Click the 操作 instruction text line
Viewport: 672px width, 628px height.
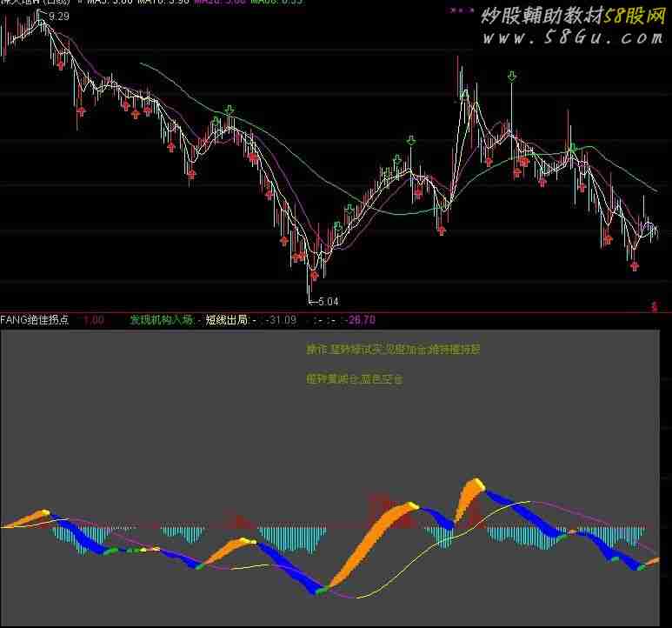coord(393,350)
